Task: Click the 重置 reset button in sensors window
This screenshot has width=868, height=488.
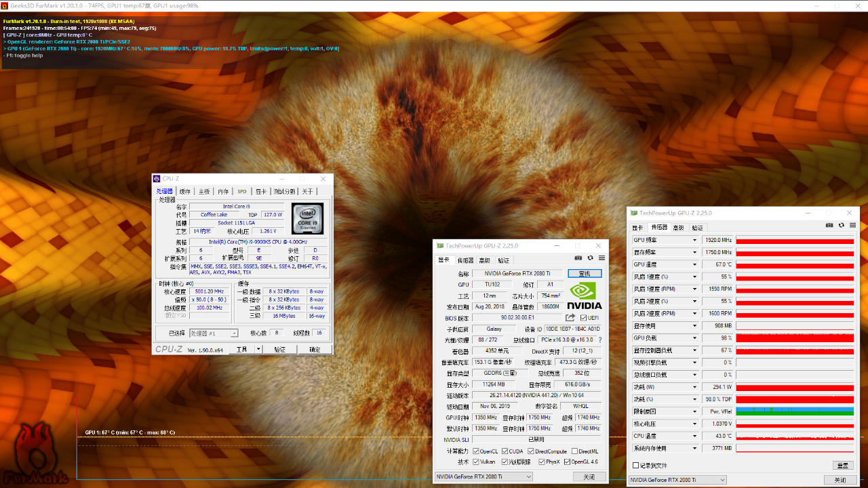Action: [x=843, y=466]
